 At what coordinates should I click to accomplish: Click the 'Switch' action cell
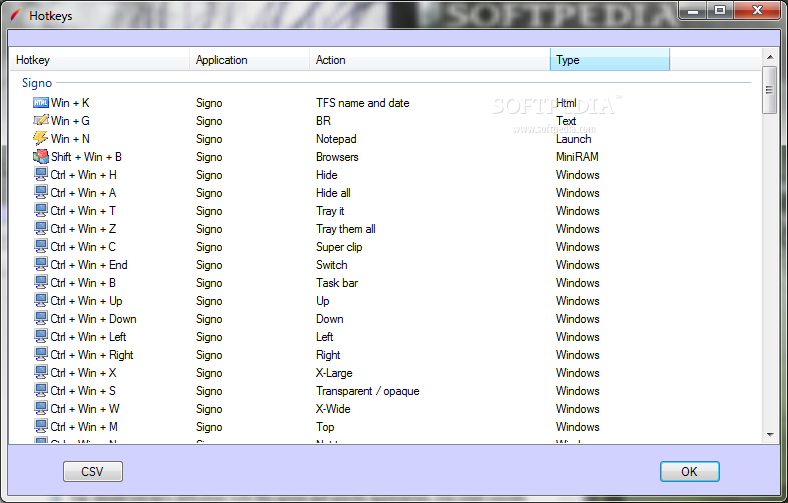(x=331, y=265)
